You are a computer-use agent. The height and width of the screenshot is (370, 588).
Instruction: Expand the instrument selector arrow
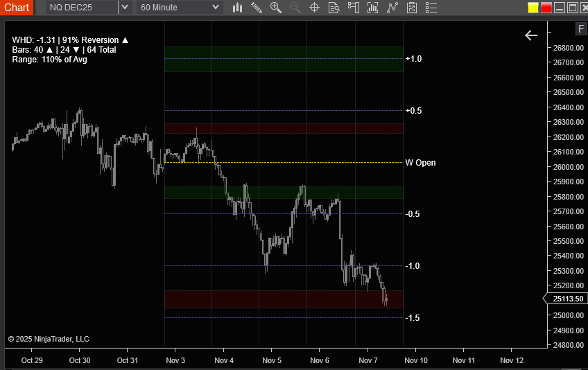[x=126, y=8]
